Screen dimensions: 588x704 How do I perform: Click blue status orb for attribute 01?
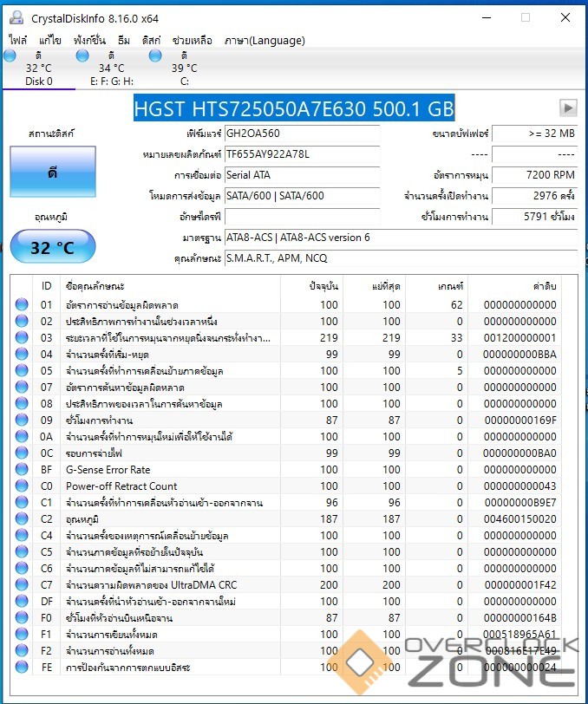tap(22, 304)
